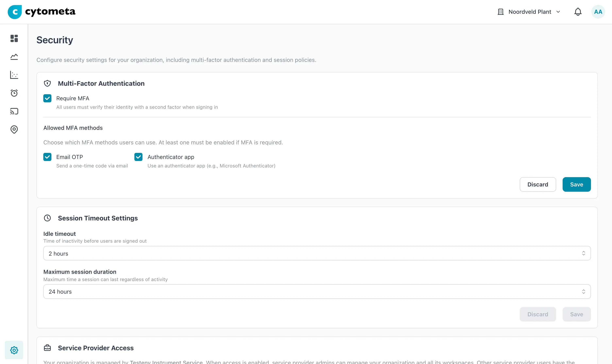Click the 'Allowed MFA methods' label
The width and height of the screenshot is (612, 364).
[73, 128]
